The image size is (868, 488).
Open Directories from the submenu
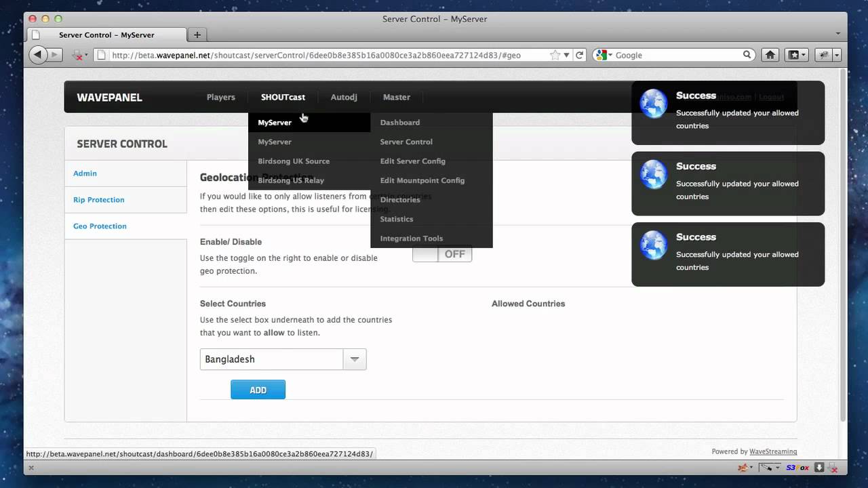431,199
